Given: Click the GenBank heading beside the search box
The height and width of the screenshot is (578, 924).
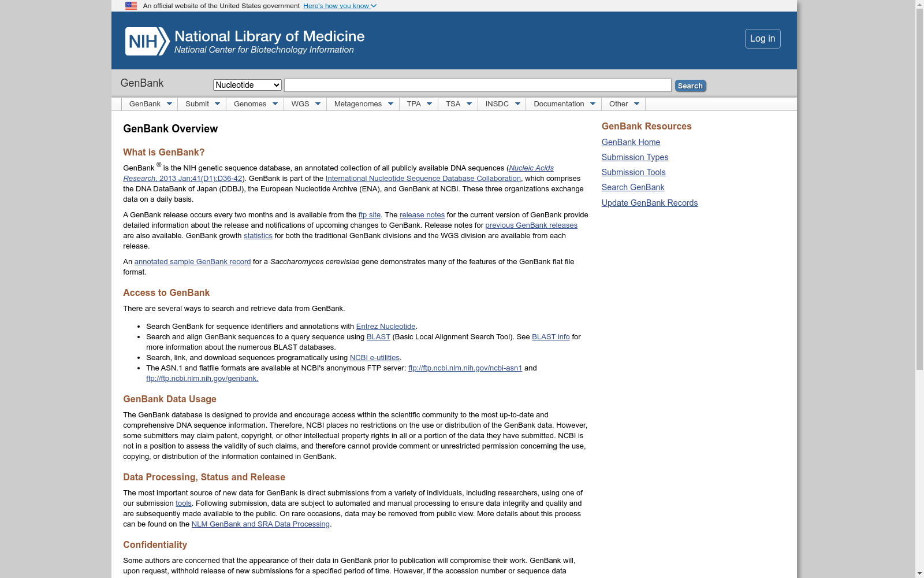Looking at the screenshot, I should (142, 83).
